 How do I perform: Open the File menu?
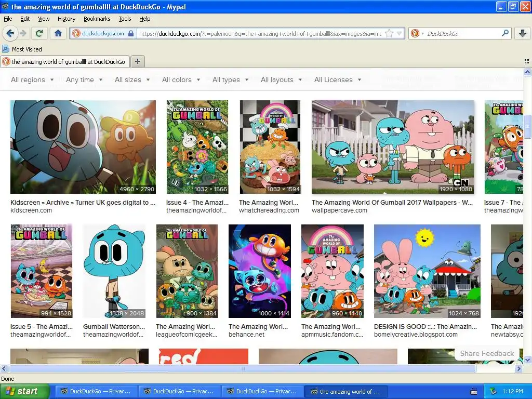[8, 19]
